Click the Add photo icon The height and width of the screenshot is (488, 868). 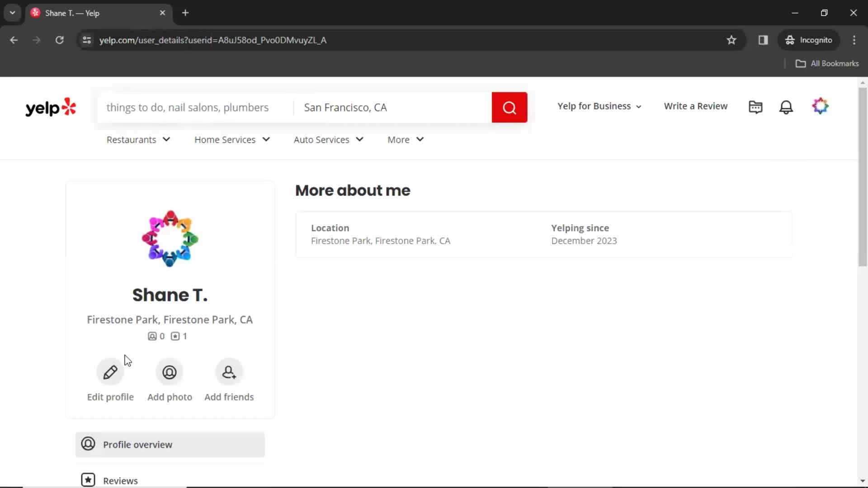coord(170,372)
